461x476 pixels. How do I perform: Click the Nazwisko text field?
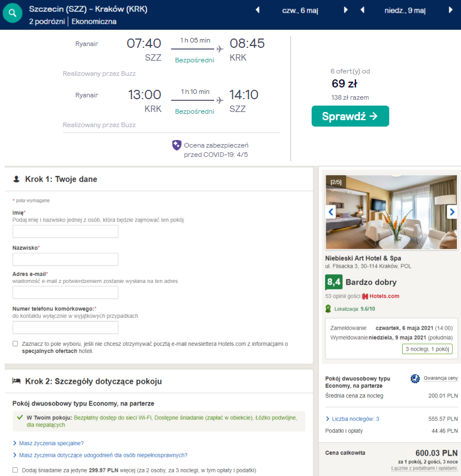click(x=65, y=259)
